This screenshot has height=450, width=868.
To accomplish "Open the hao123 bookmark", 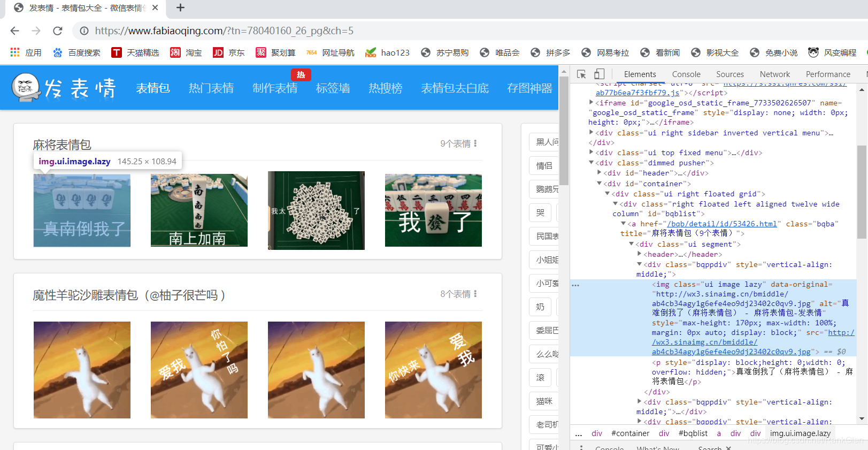I will pyautogui.click(x=387, y=52).
